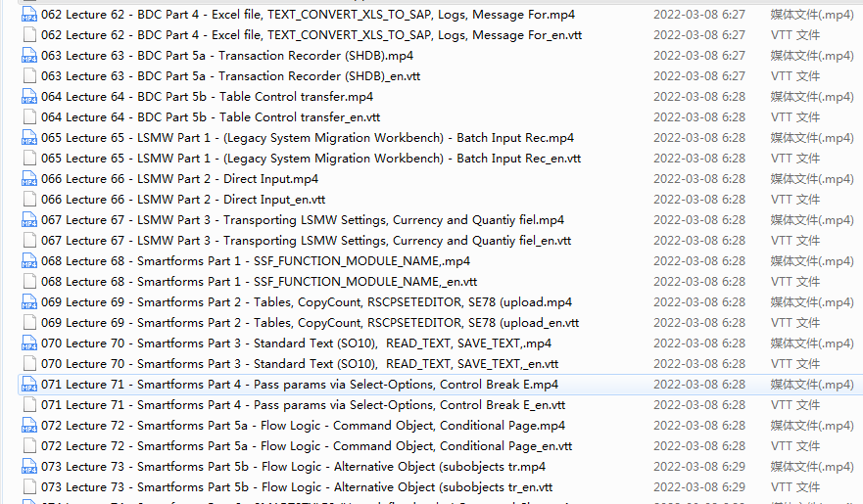
Task: Select 070 Standard Text SAVE_TEXT,_en.vtt name
Action: pyautogui.click(x=300, y=364)
